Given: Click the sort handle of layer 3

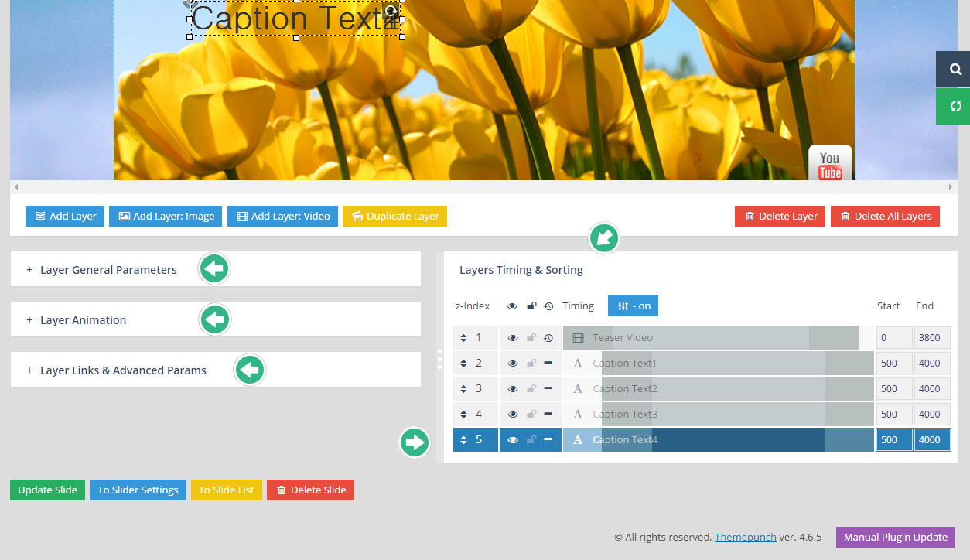Looking at the screenshot, I should pos(463,389).
